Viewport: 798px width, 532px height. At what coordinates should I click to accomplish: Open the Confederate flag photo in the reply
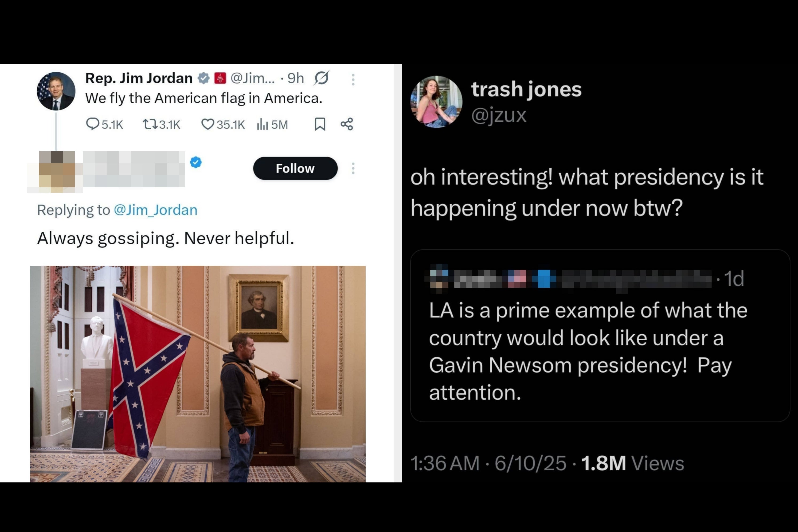point(198,374)
